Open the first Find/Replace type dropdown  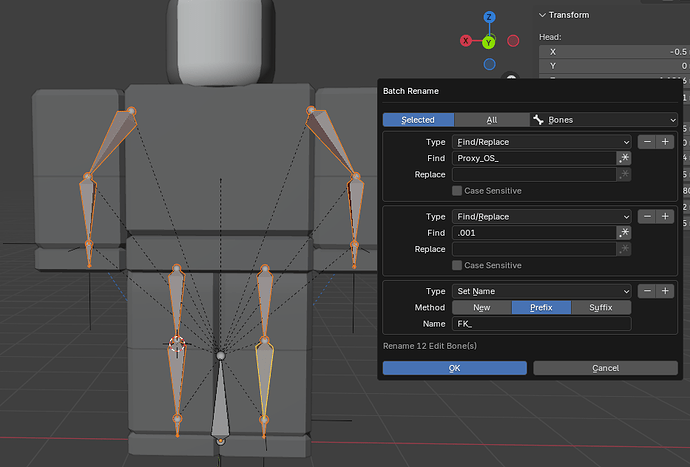point(541,142)
